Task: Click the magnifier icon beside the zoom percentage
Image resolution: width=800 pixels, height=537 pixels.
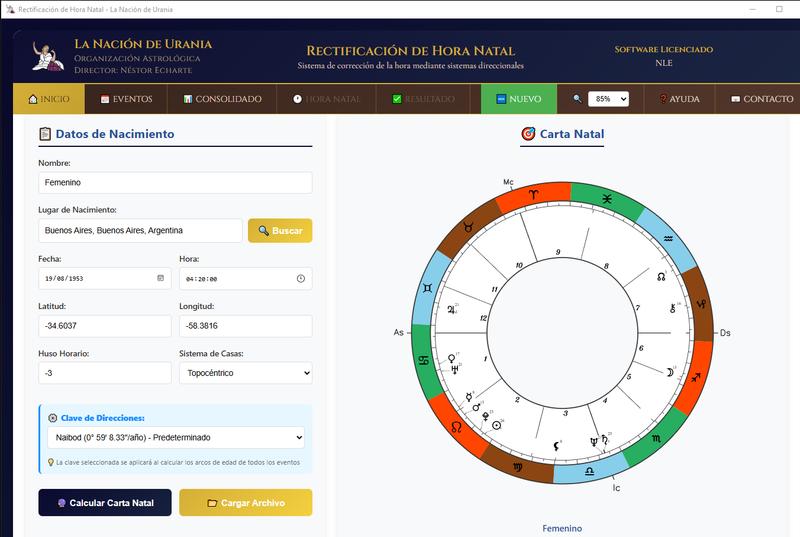Action: click(x=577, y=99)
